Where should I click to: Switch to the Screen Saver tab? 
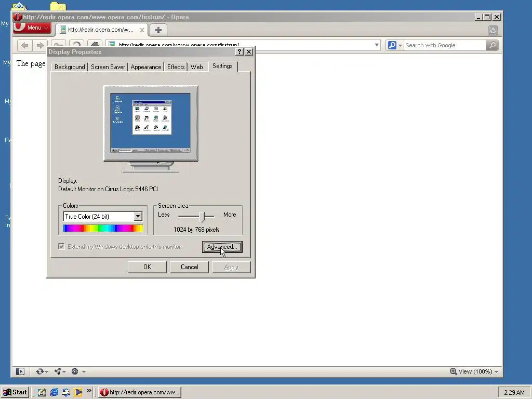point(108,67)
